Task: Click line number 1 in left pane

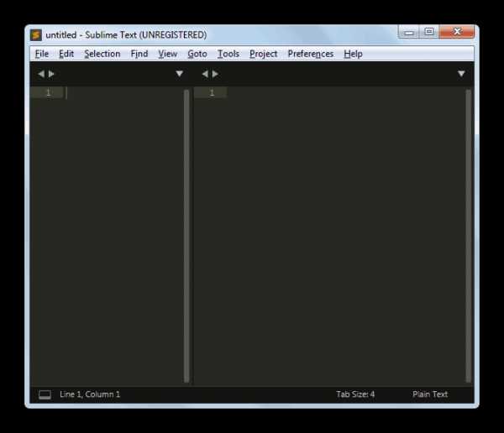Action: point(49,92)
